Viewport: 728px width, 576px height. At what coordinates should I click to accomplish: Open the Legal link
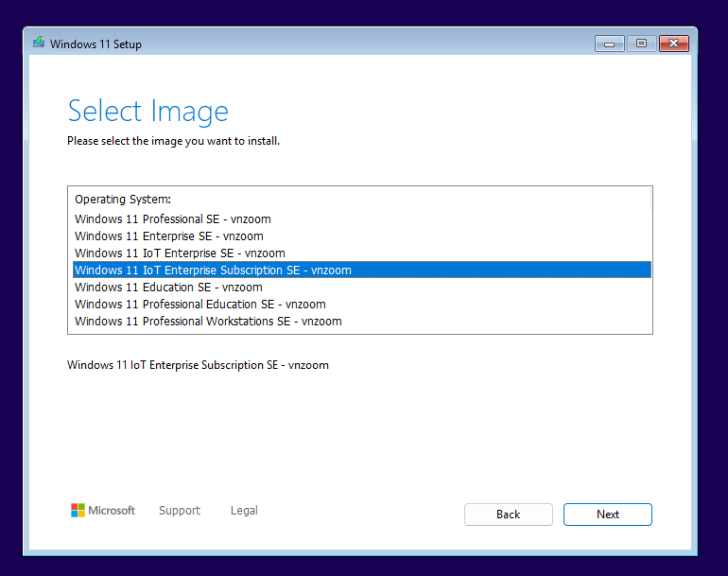(x=244, y=510)
